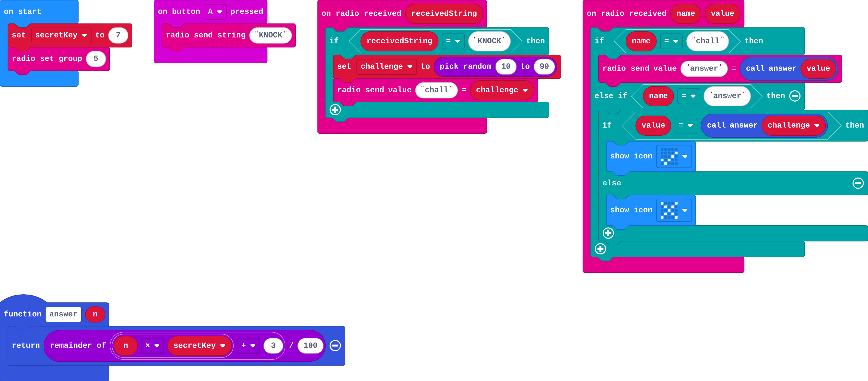Click plus icon at bottom of outer name if
The width and height of the screenshot is (868, 381).
(x=600, y=249)
